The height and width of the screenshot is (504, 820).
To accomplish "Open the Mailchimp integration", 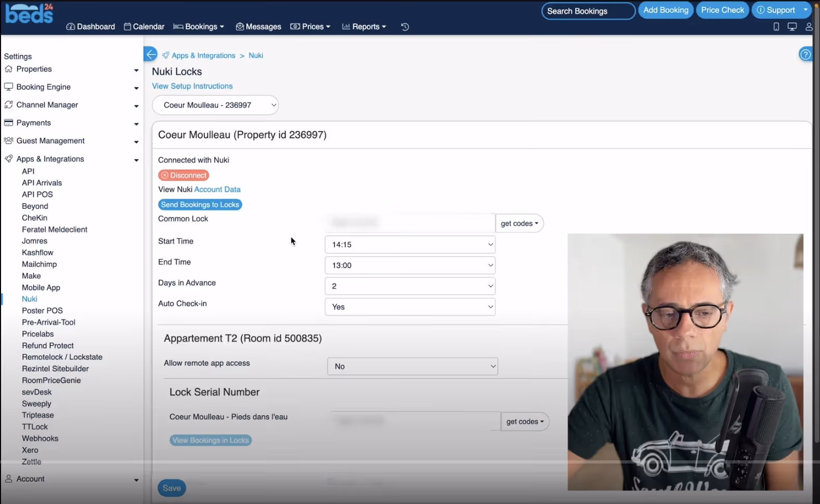I will point(39,264).
